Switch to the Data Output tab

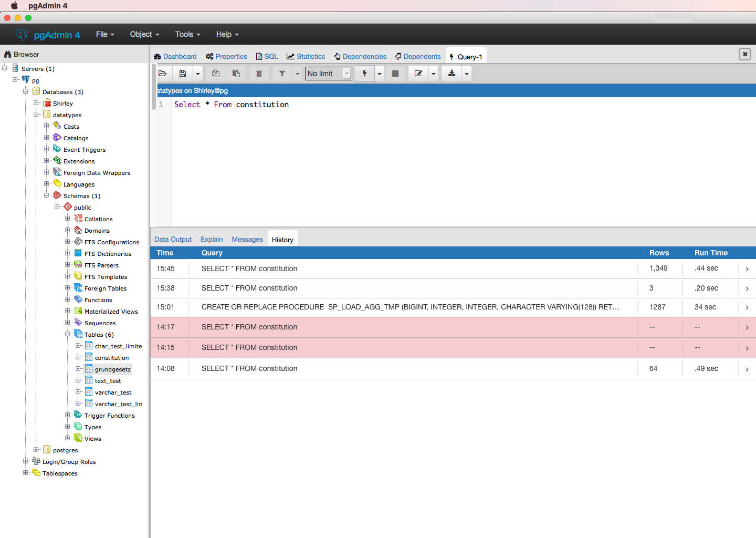(x=173, y=240)
